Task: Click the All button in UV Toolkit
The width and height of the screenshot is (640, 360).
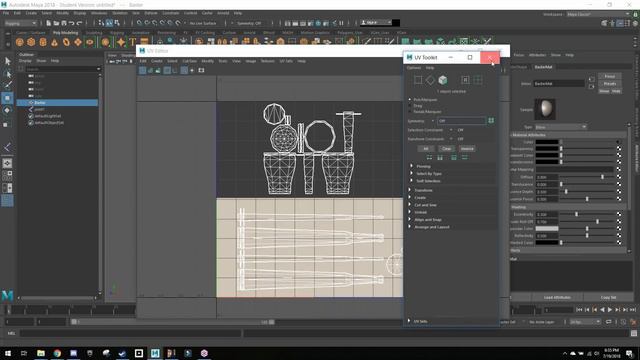Action: tap(425, 149)
